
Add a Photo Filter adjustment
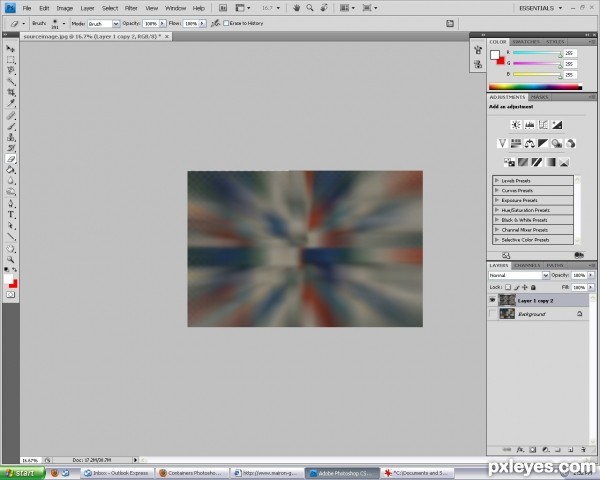pyautogui.click(x=557, y=144)
